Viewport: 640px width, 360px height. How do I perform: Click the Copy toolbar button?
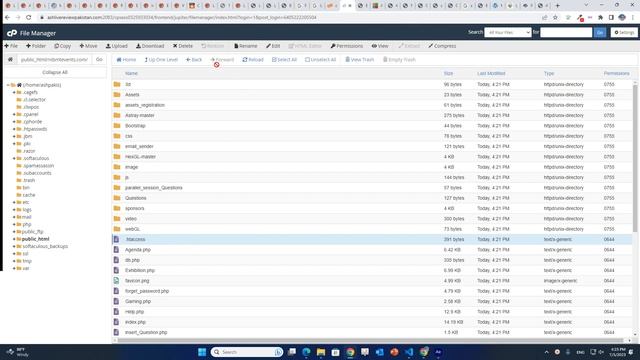pos(62,46)
